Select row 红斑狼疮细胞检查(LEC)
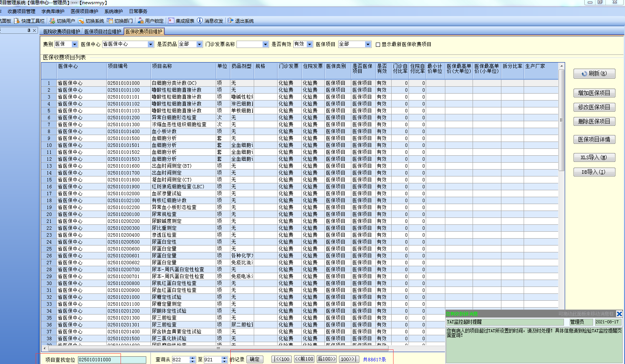 click(x=299, y=187)
